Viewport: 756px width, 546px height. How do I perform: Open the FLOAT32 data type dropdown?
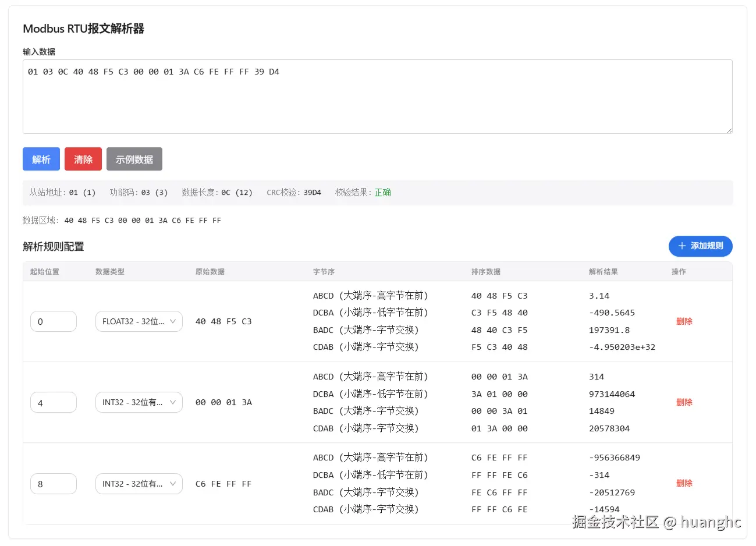pos(139,321)
